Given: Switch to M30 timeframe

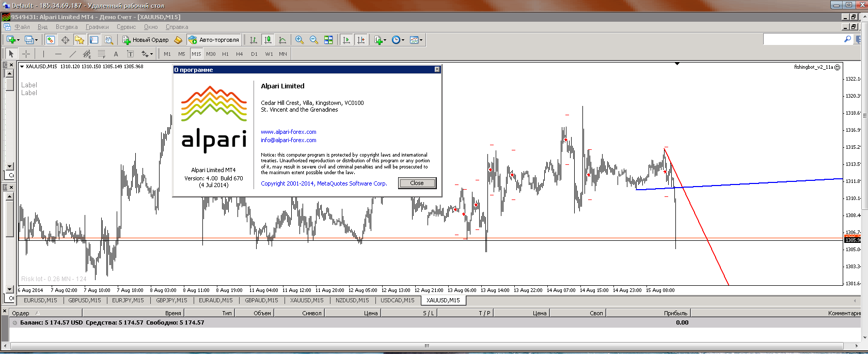Looking at the screenshot, I should tap(211, 54).
